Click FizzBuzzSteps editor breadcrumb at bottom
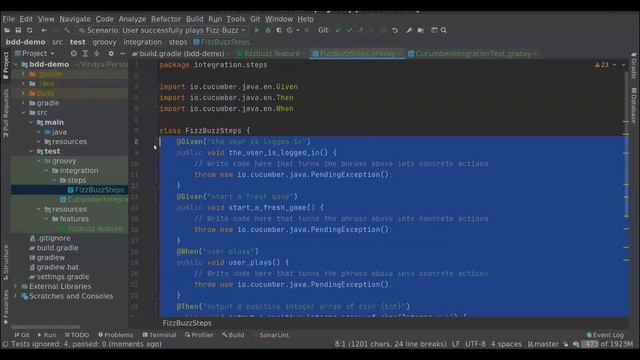The image size is (640, 360). [187, 323]
